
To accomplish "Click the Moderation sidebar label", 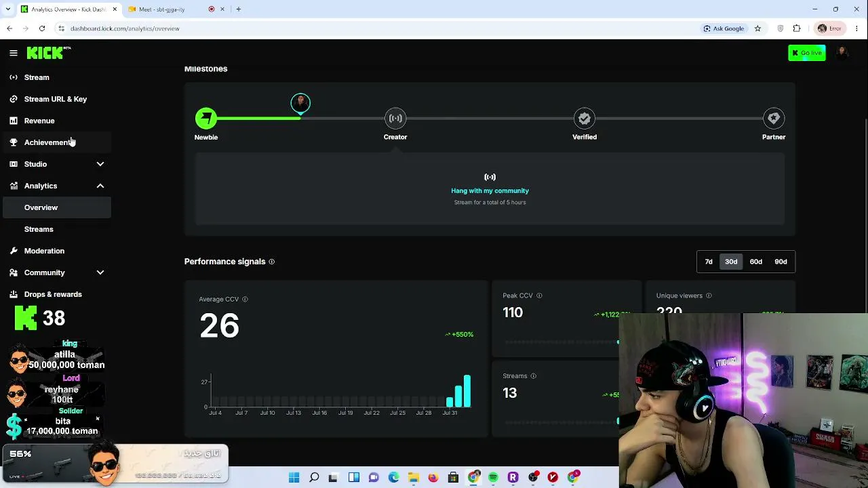I will (44, 251).
